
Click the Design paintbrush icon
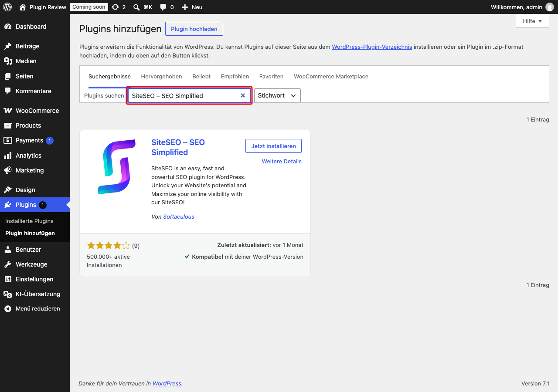click(8, 190)
